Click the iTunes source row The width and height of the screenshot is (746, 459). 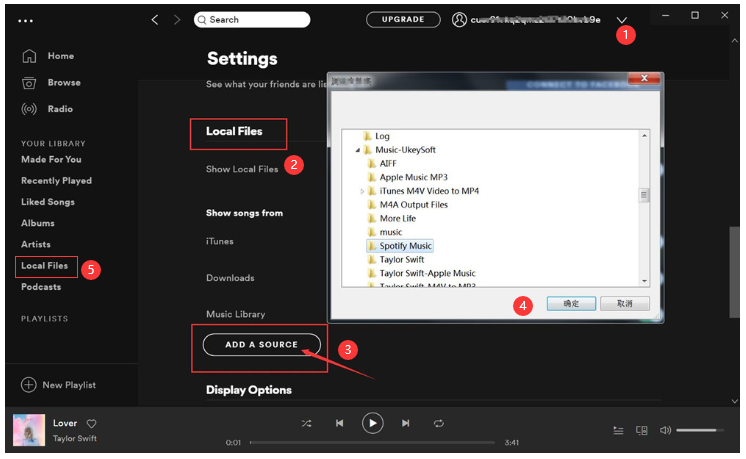tap(219, 242)
